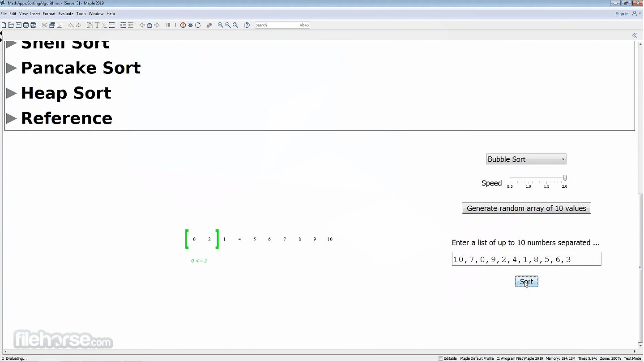Go back with the left arrow icon
The height and width of the screenshot is (362, 644).
142,25
